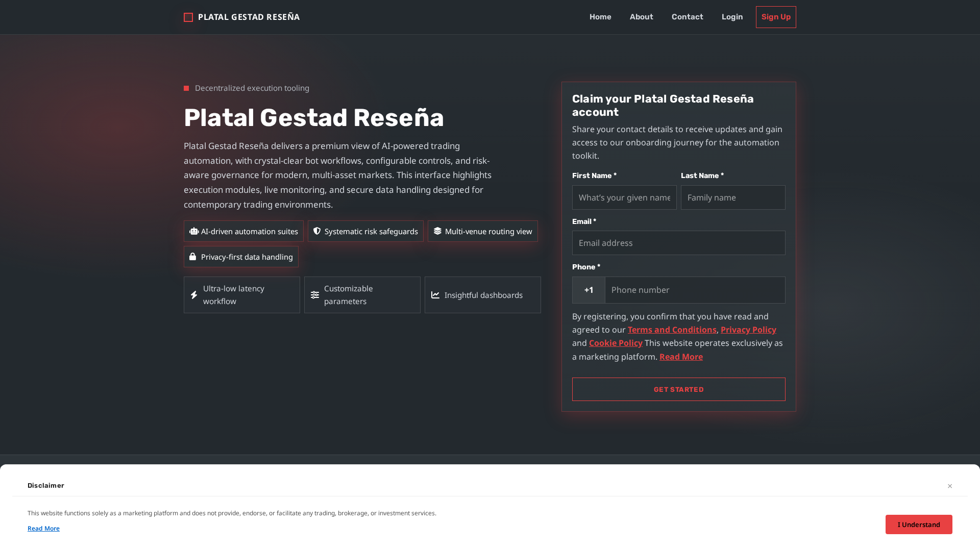Click the robot icon on AI-driven automation suites

click(193, 231)
